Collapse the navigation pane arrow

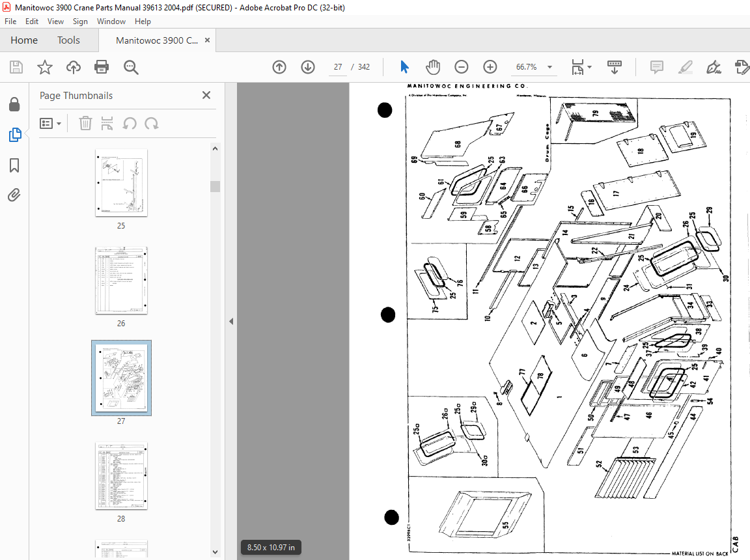[231, 322]
